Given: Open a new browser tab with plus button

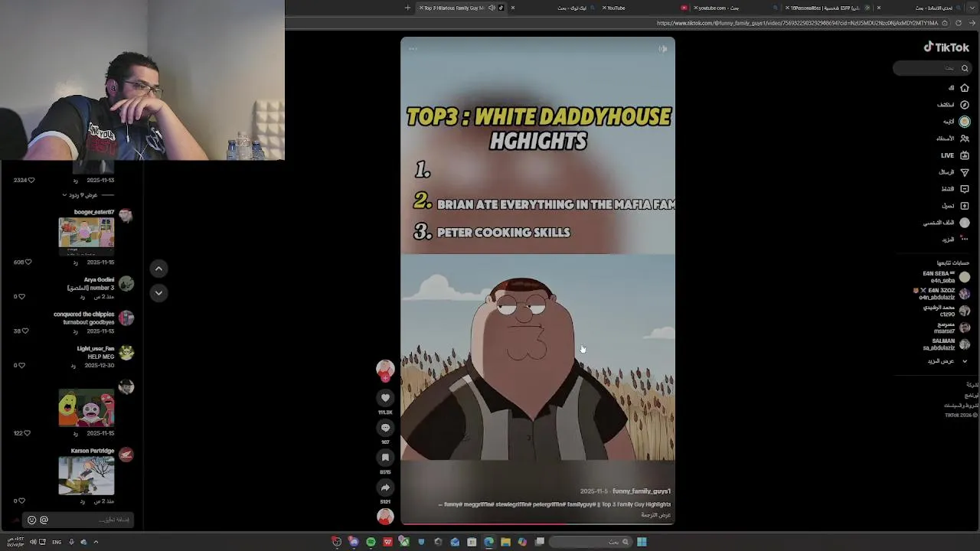Looking at the screenshot, I should coord(407,8).
